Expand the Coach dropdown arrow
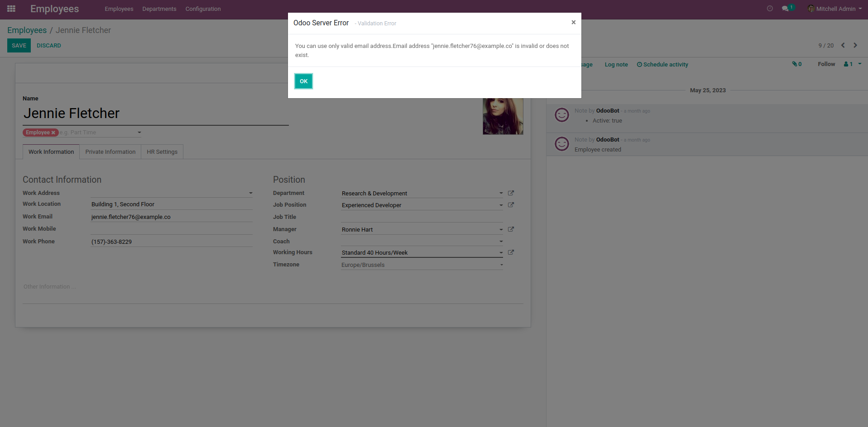This screenshot has width=868, height=427. click(x=501, y=242)
